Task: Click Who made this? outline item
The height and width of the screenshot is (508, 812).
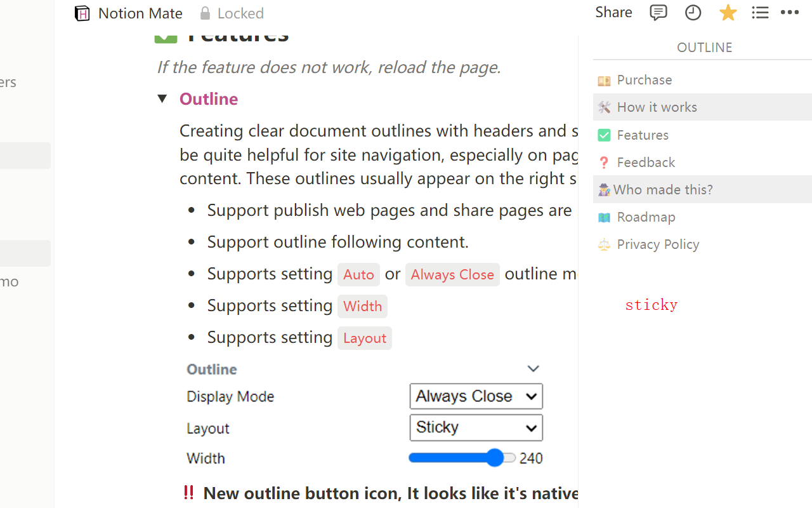Action: pos(663,190)
